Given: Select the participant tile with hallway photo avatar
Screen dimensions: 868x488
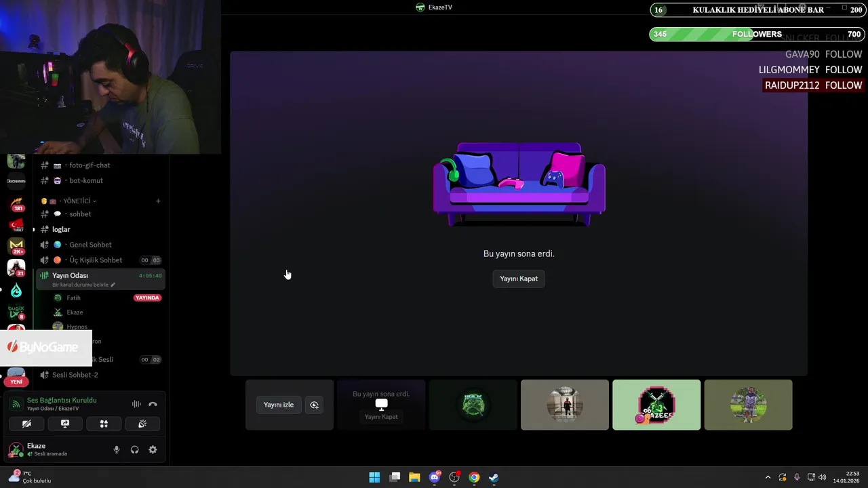Looking at the screenshot, I should [565, 405].
